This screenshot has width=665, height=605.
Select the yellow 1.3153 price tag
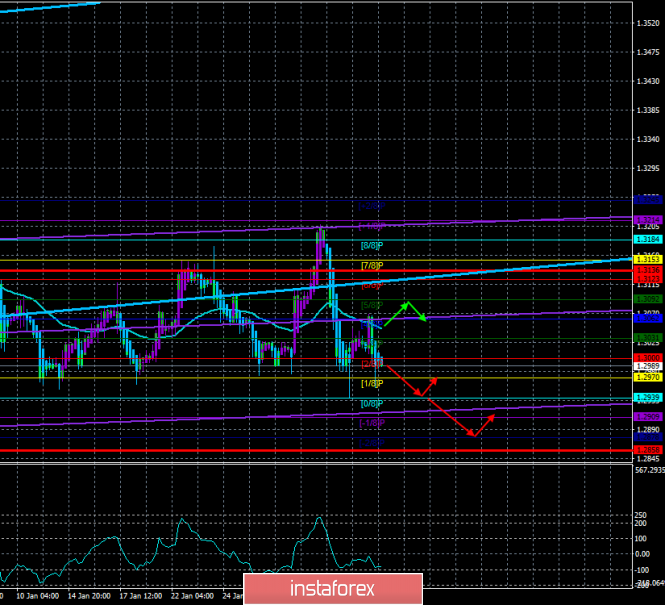pos(648,259)
